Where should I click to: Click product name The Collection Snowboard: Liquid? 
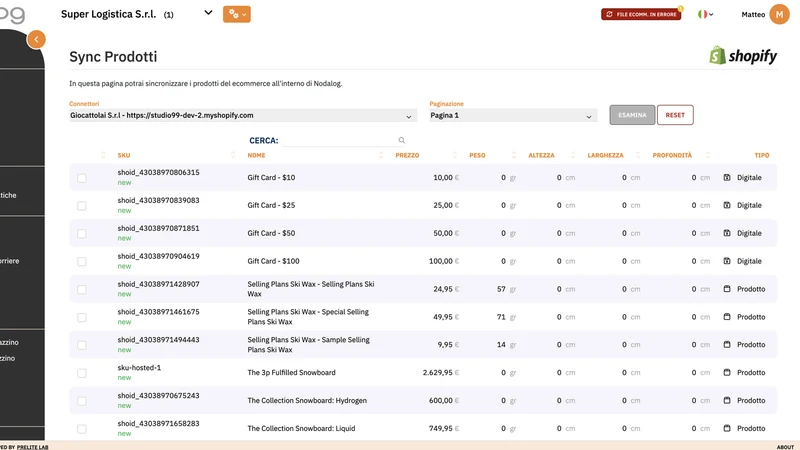coord(301,429)
